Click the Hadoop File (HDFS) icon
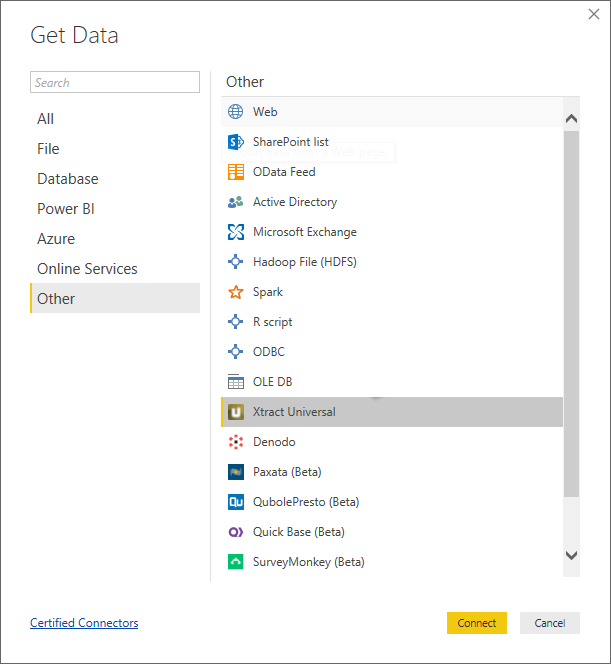The height and width of the screenshot is (664, 611). [x=235, y=262]
